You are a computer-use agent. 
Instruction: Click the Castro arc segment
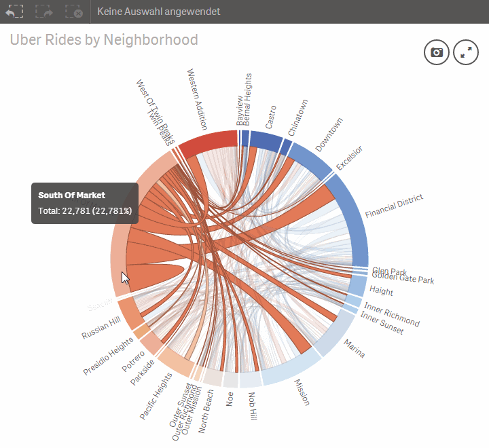pos(266,141)
